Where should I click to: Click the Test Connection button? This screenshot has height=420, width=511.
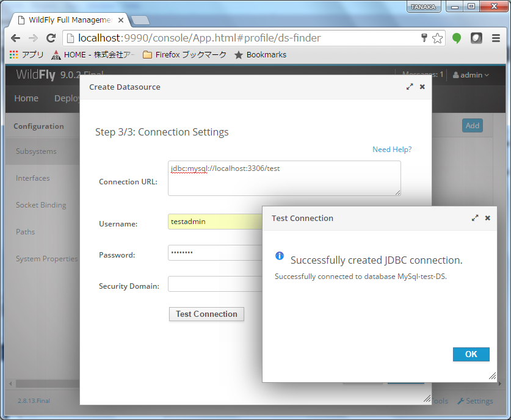coord(206,314)
